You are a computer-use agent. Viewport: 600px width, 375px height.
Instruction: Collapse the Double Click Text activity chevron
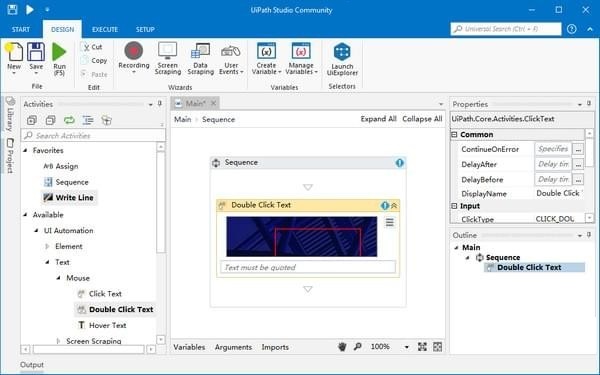point(394,205)
